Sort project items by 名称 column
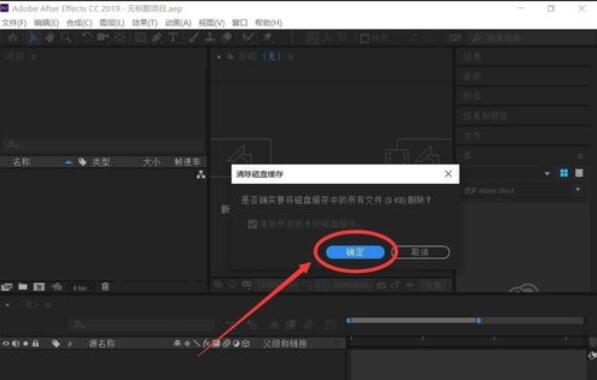 [22, 162]
